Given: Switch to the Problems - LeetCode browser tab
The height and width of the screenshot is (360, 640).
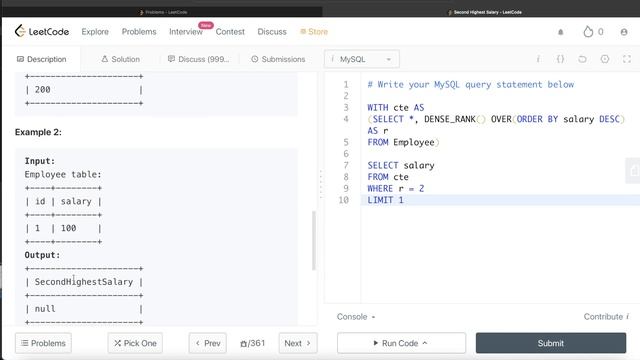Looking at the screenshot, I should coord(163,12).
